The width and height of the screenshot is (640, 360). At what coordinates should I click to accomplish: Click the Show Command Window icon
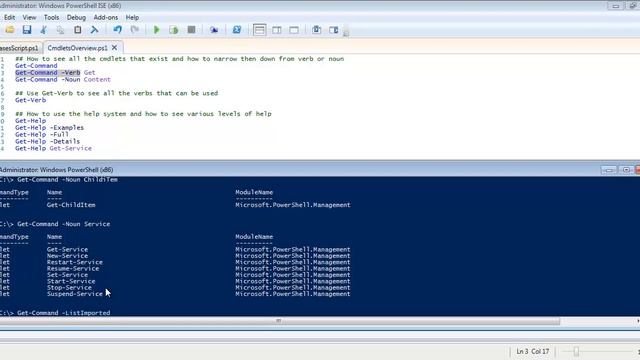[x=316, y=30]
